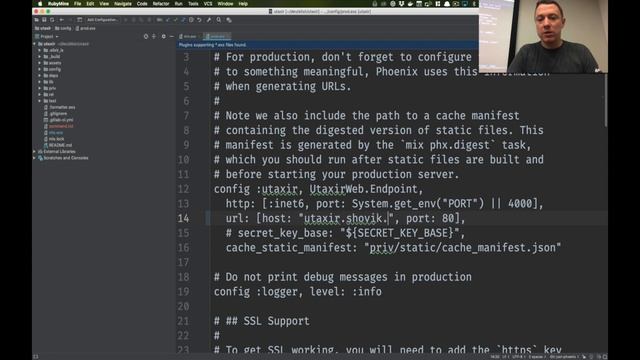Click the VCS commit checkmark icon

click(175, 20)
